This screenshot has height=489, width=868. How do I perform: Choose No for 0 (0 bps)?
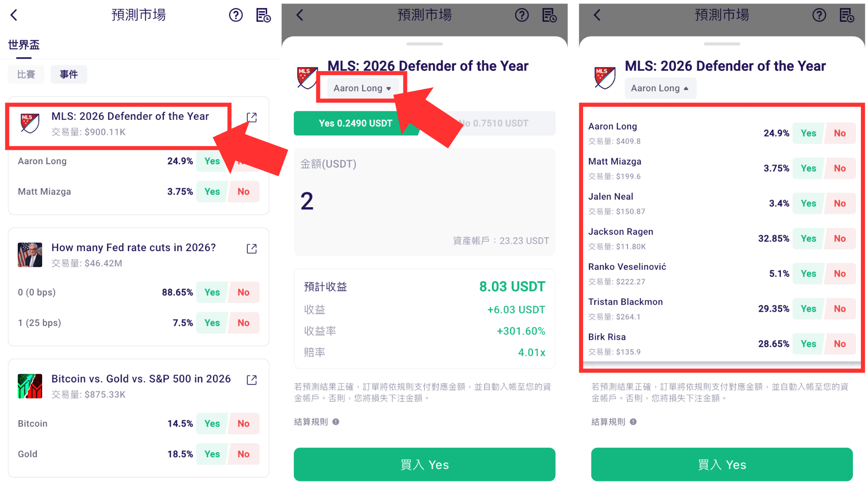[244, 292]
